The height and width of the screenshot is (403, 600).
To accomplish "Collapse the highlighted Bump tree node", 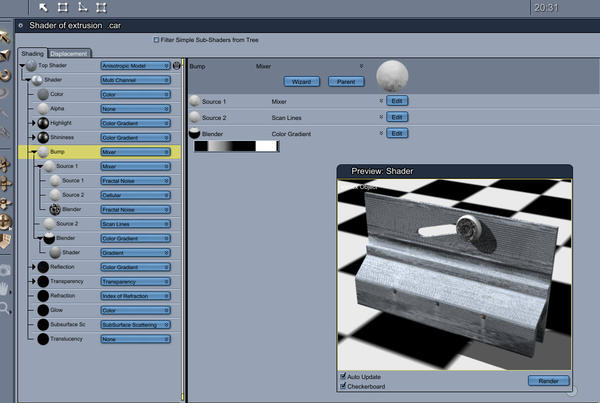I will tap(34, 152).
